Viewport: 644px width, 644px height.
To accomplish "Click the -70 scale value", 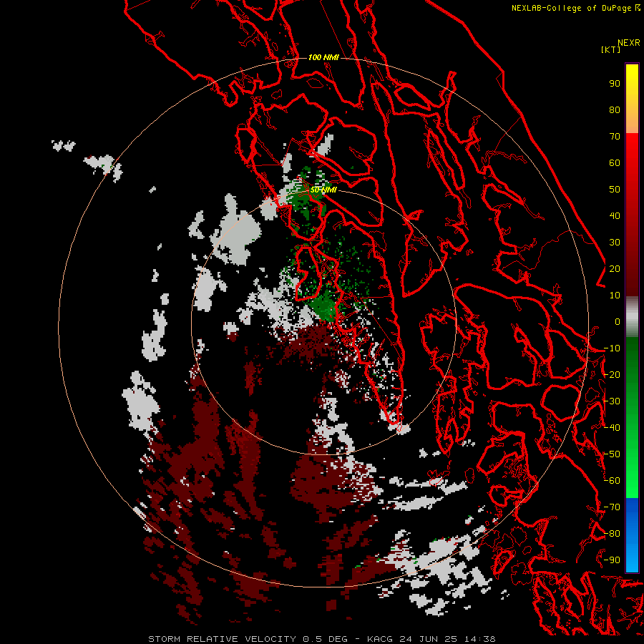I will coord(612,507).
